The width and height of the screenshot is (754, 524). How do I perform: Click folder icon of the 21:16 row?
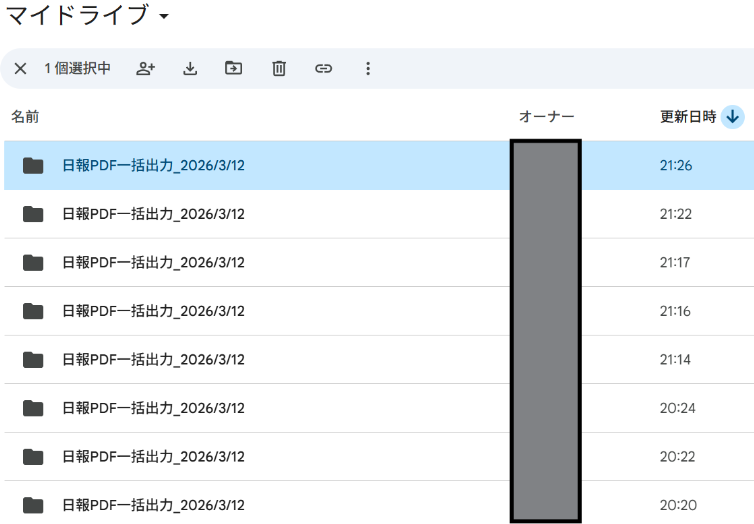coord(34,311)
